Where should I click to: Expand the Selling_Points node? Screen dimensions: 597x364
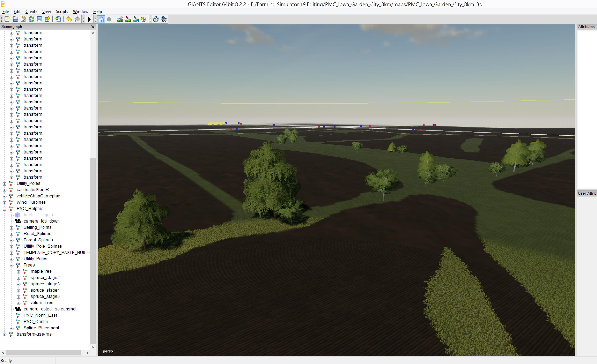(11, 228)
